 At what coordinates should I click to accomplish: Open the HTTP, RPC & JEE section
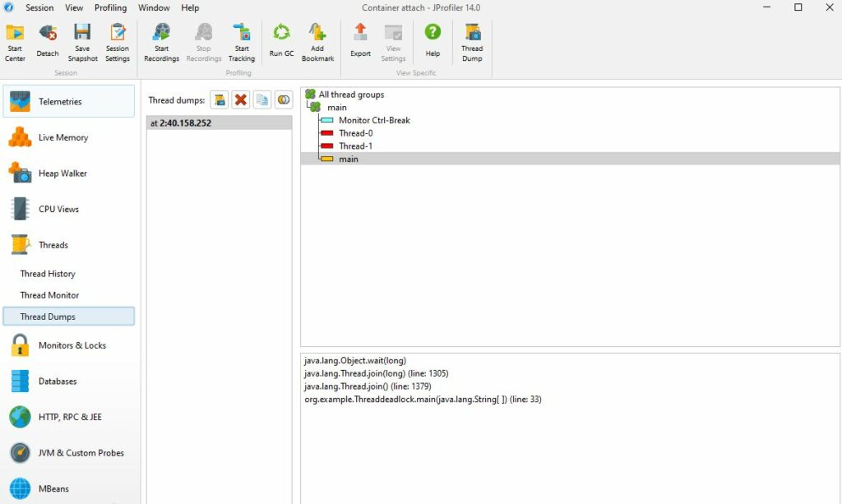pyautogui.click(x=69, y=417)
